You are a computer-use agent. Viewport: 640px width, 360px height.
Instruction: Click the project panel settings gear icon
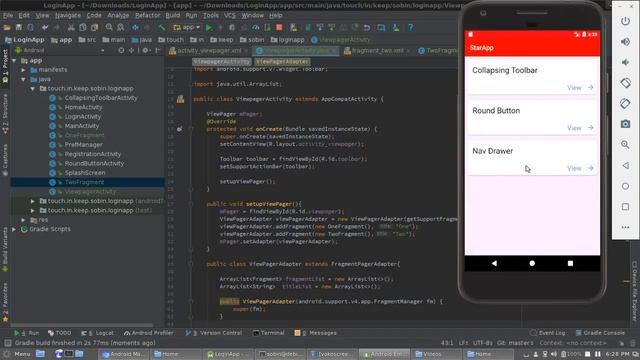click(145, 51)
